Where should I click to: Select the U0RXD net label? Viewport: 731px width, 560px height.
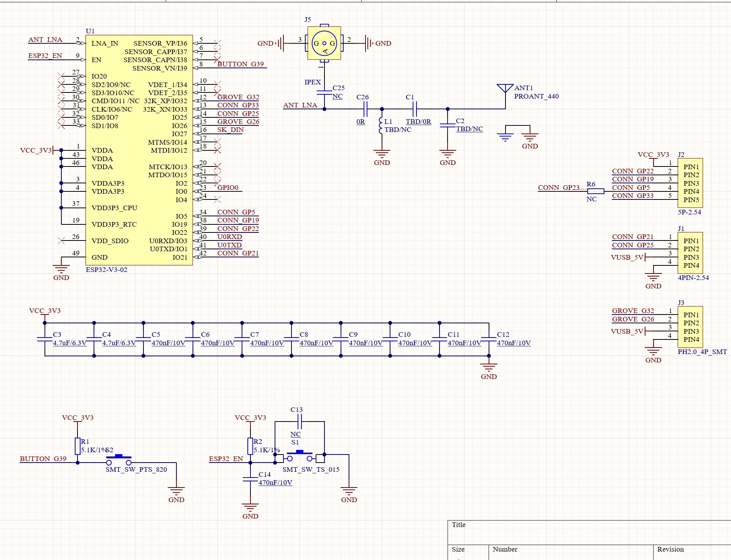tap(229, 237)
